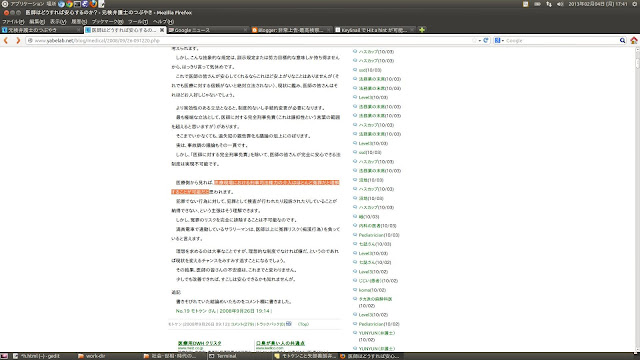Open the text editor launcher in top panel
This screenshot has height=360, width=640.
pos(101,4)
